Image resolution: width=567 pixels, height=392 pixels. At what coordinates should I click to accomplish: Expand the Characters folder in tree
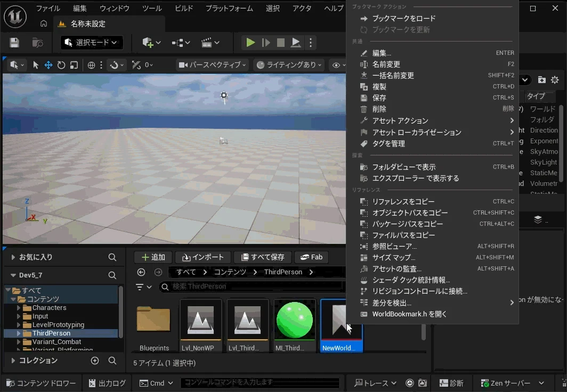(19, 308)
